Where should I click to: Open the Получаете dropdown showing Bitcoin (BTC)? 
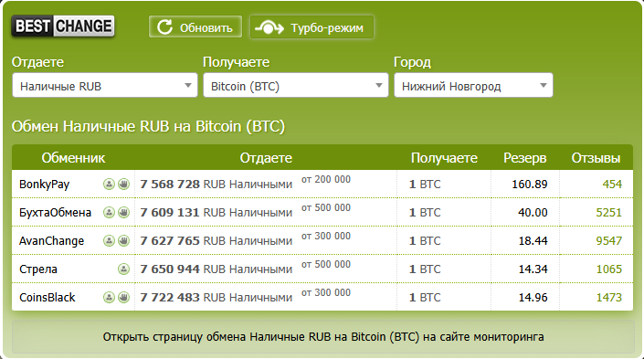pos(296,86)
